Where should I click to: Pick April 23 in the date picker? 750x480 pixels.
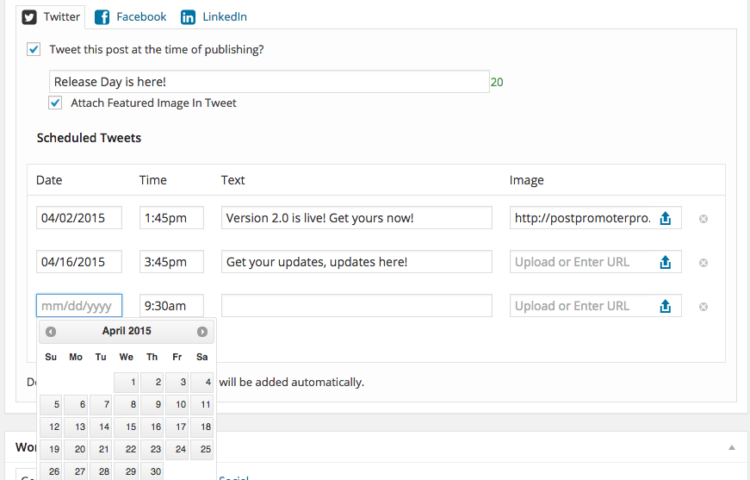click(x=152, y=449)
